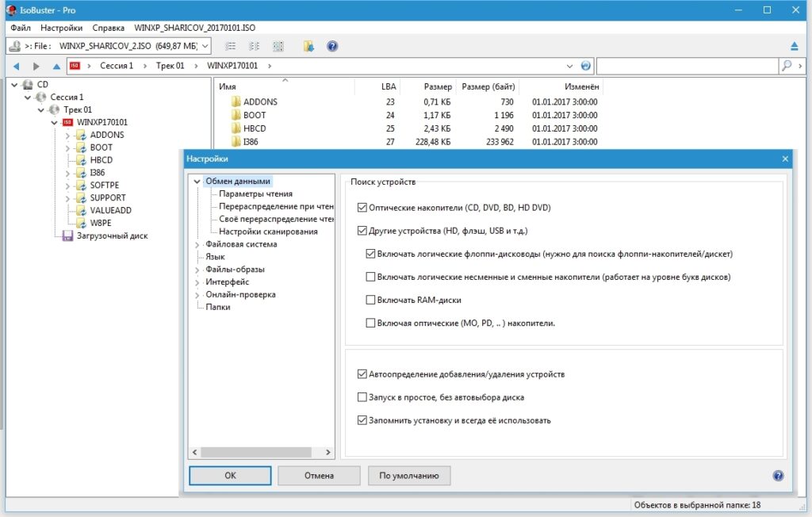Click help icon in Настройки dialog
This screenshot has height=517, width=812.
pos(778,476)
